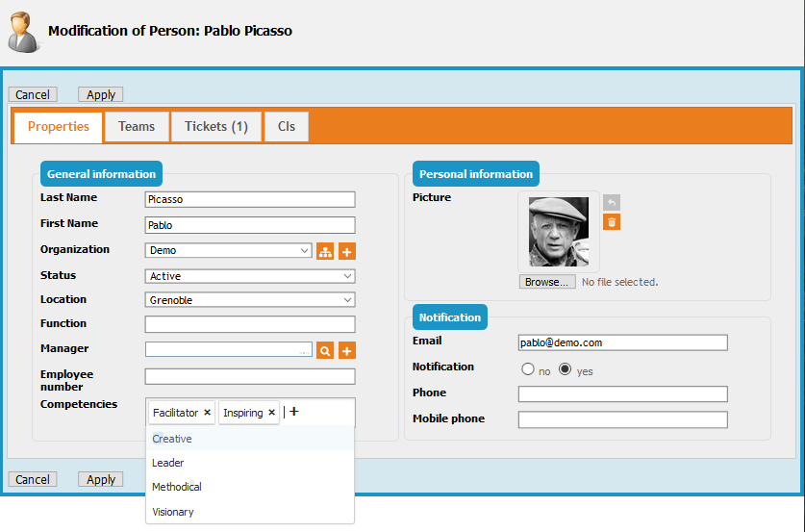The image size is (805, 532).
Task: Click the Manager search magnifier icon
Action: point(325,351)
